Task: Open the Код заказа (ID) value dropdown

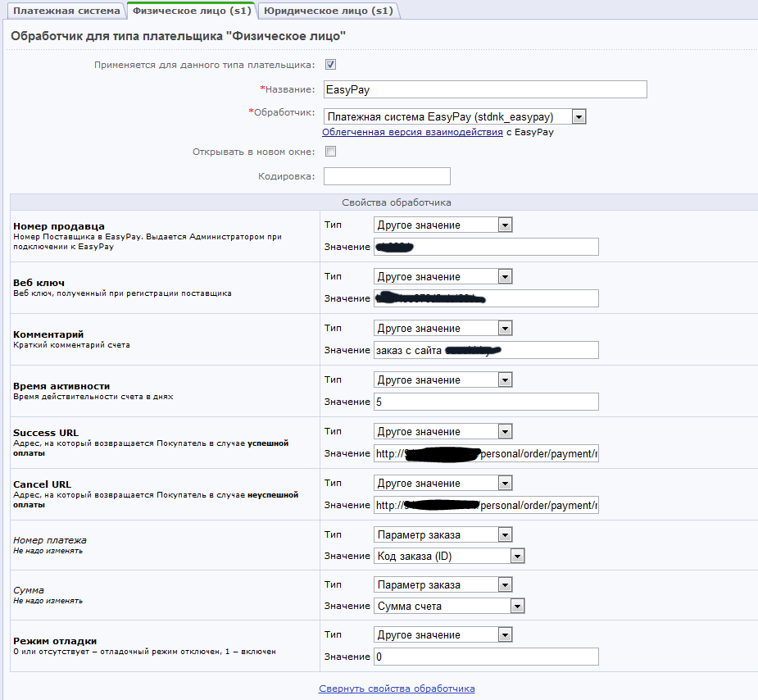Action: (x=449, y=557)
